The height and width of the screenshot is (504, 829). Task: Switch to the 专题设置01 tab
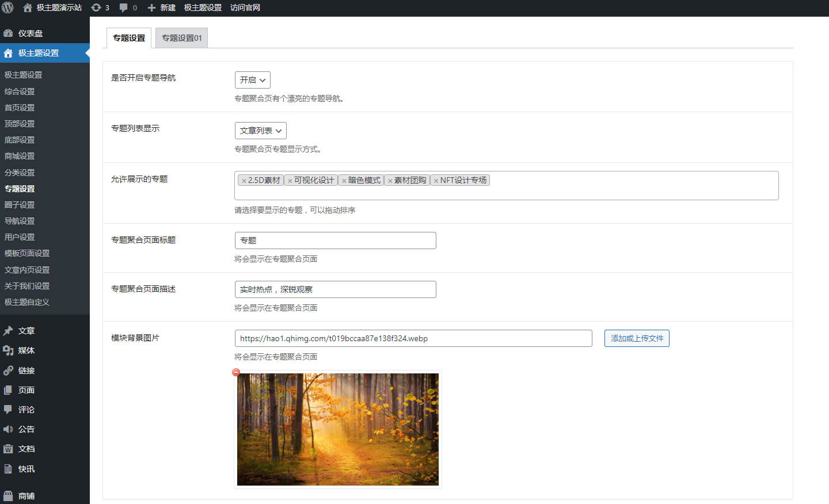click(x=181, y=38)
